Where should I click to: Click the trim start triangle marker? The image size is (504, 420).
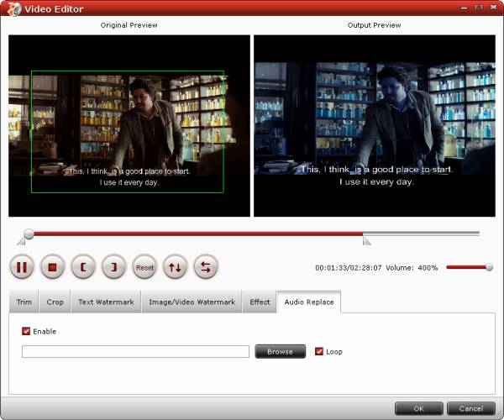tap(21, 241)
